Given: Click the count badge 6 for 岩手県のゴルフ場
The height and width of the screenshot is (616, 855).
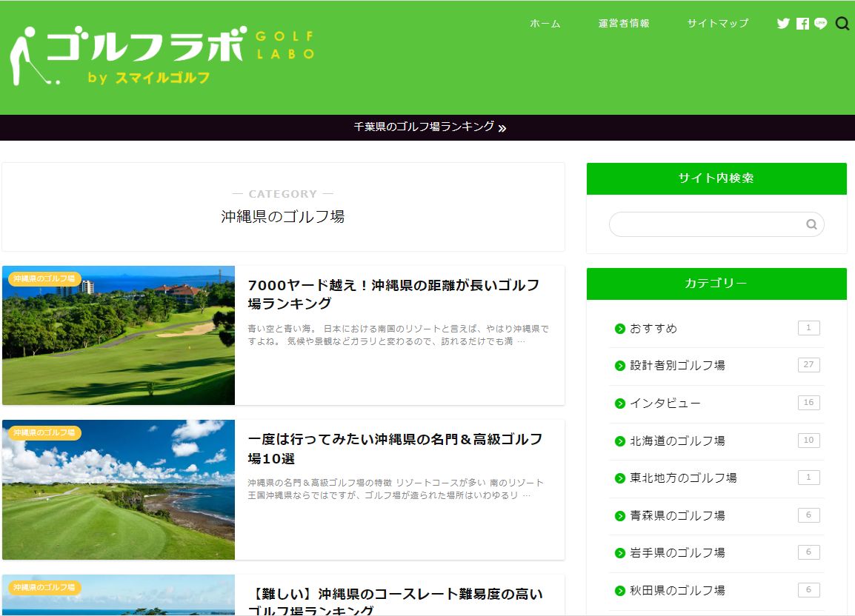Looking at the screenshot, I should click(x=808, y=552).
